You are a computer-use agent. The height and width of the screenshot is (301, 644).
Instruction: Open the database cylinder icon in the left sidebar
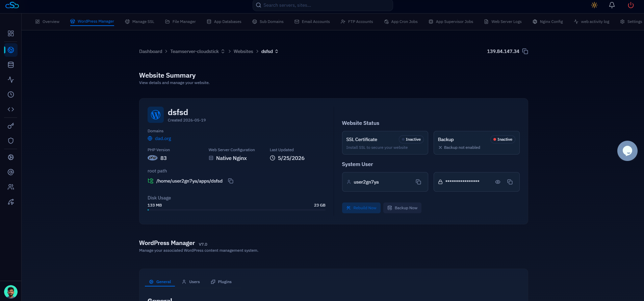11,65
